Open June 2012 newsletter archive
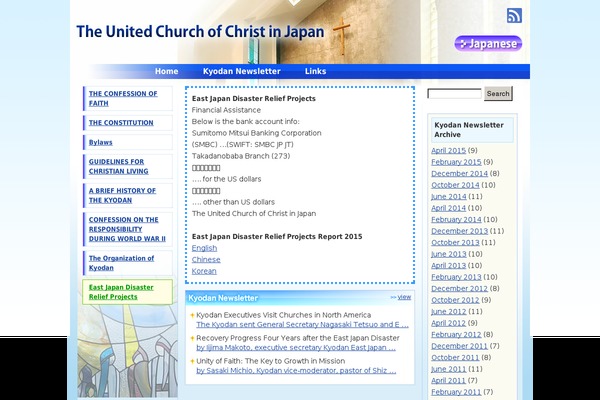The height and width of the screenshot is (400, 600). [x=448, y=311]
